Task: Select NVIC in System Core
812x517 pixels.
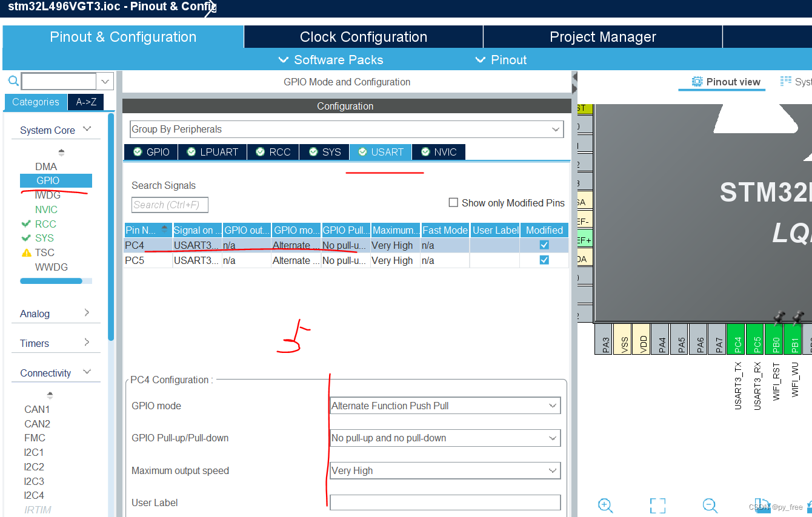Action: pyautogui.click(x=46, y=209)
